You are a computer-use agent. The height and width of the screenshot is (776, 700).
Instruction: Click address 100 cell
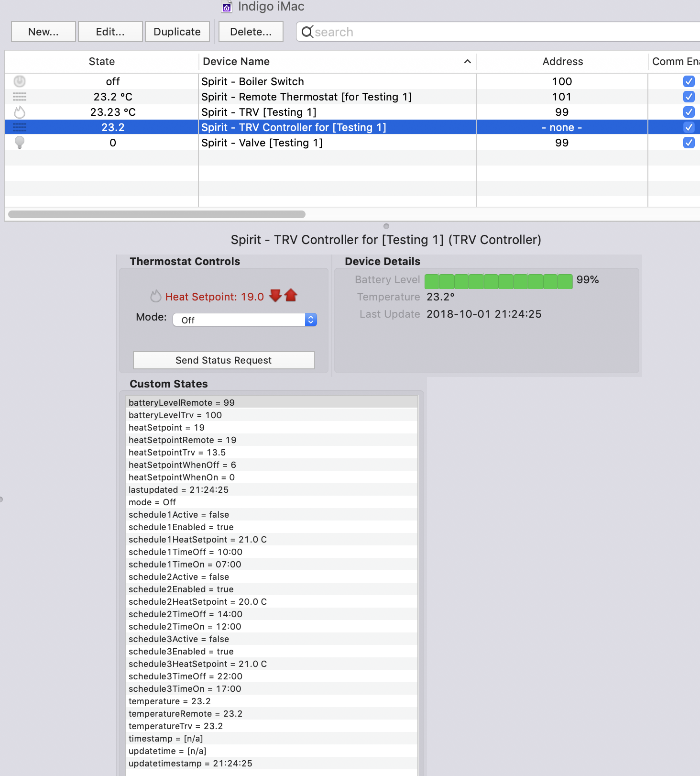coord(562,81)
